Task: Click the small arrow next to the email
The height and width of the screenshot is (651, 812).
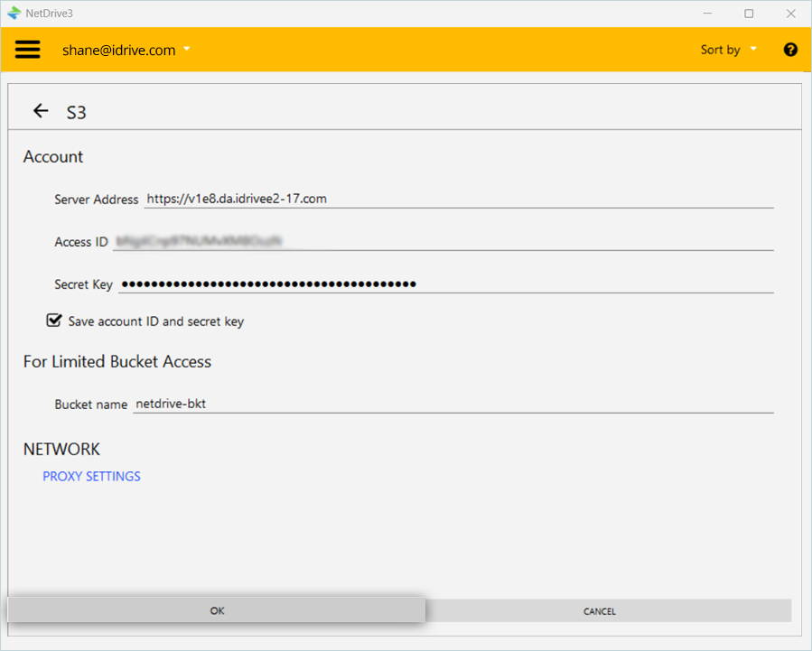Action: coord(187,49)
